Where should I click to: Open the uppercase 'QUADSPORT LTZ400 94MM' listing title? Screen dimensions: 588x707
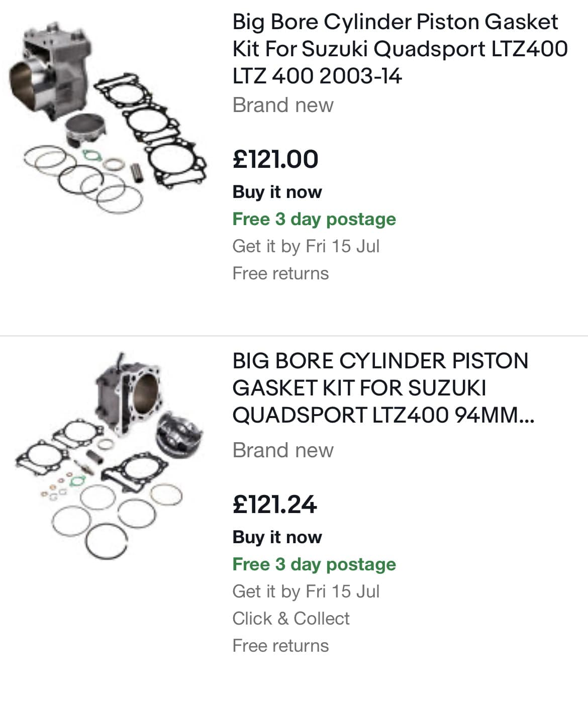383,388
